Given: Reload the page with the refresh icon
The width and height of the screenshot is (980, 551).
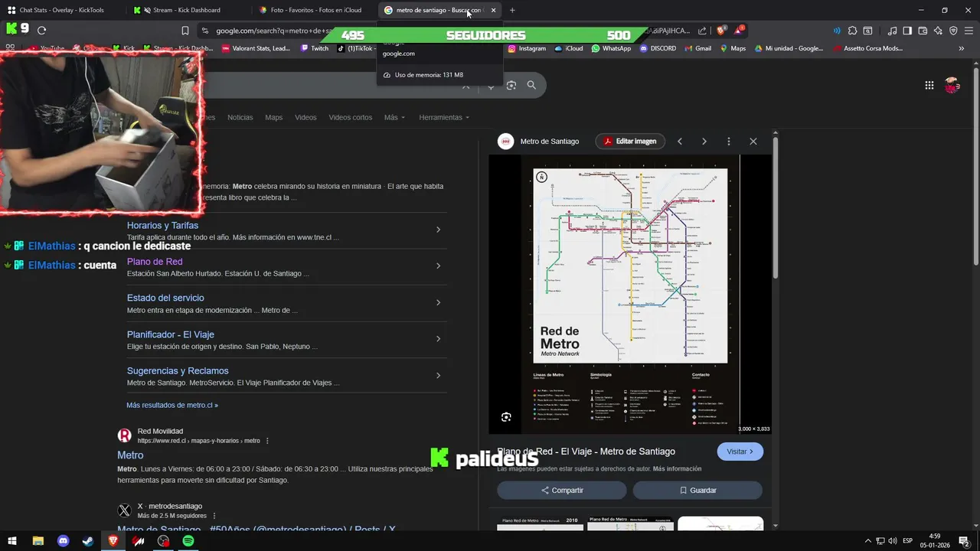Looking at the screenshot, I should (41, 31).
